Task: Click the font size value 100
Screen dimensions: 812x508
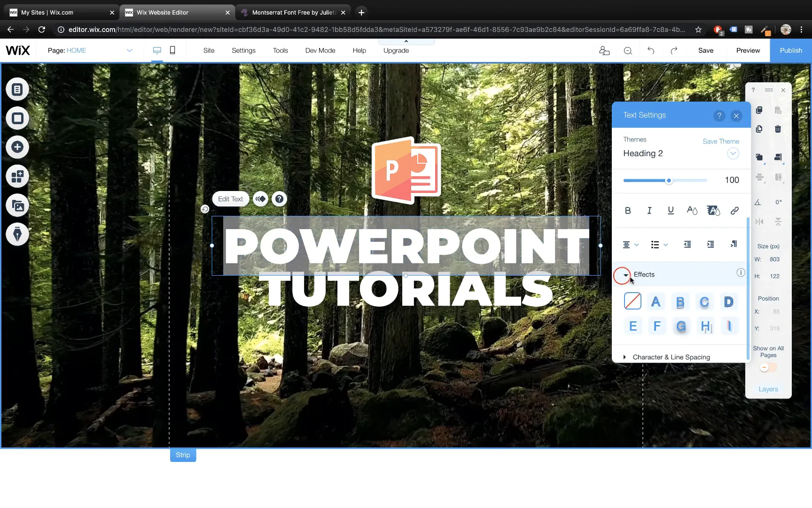Action: 732,180
